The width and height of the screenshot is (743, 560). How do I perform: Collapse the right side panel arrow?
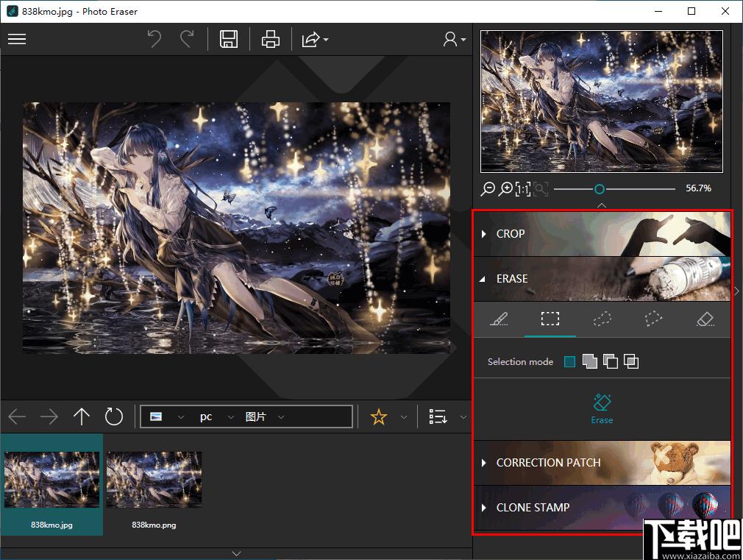coord(737,291)
